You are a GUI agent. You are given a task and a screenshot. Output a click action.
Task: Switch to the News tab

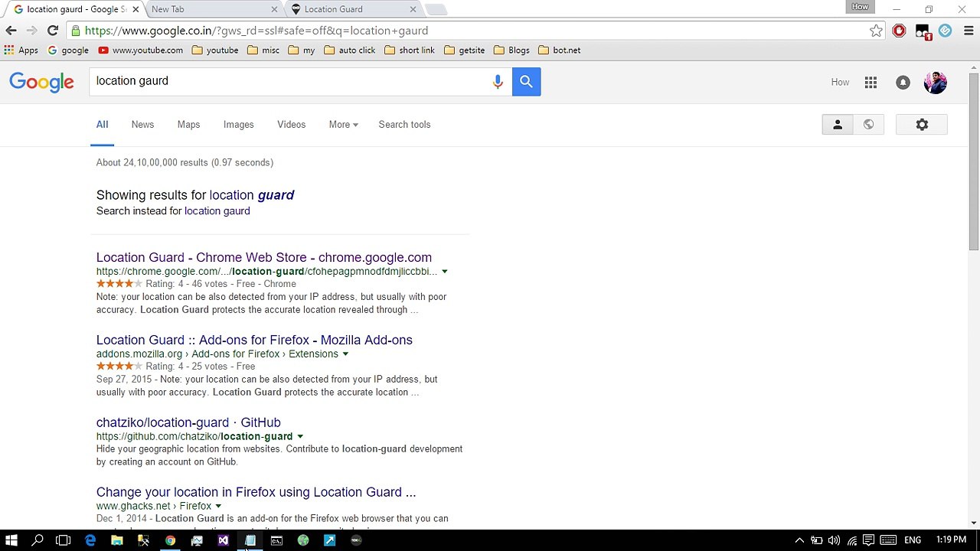[142, 125]
